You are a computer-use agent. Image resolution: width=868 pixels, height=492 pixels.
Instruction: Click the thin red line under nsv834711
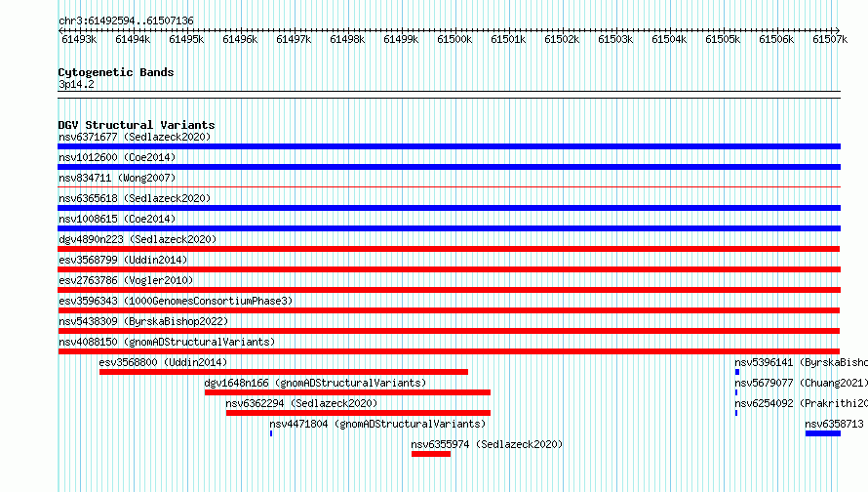449,187
